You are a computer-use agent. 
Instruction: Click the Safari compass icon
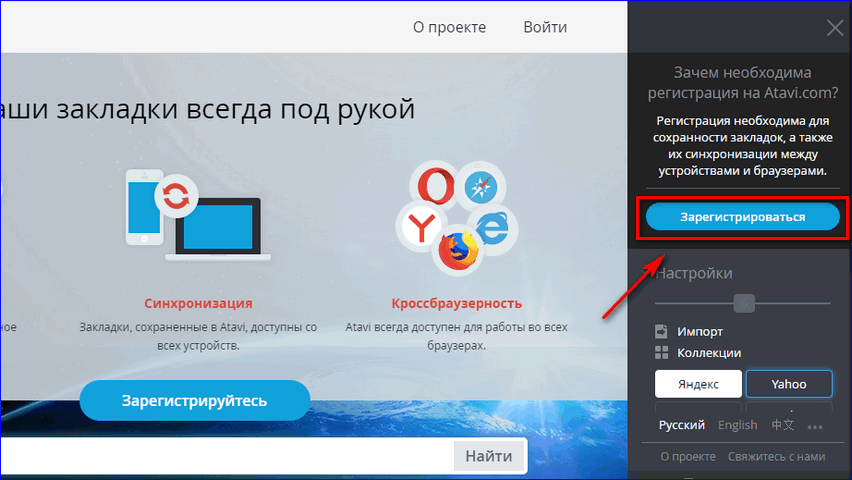[x=484, y=185]
